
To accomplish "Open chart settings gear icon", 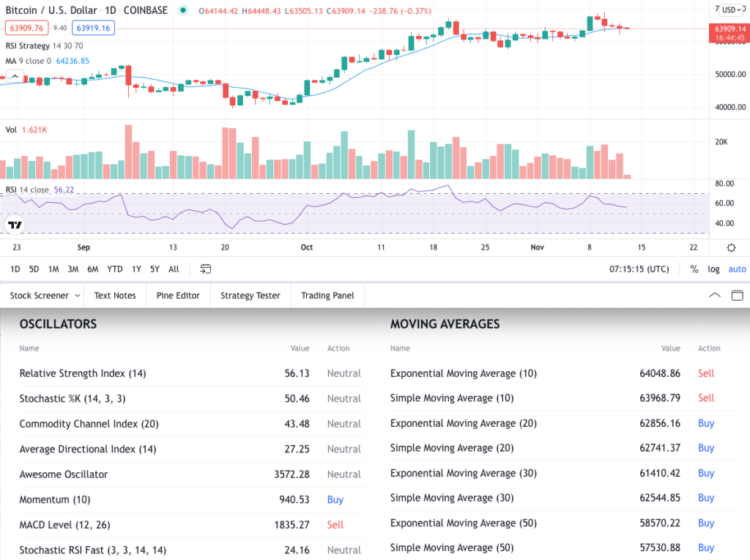I will (731, 247).
